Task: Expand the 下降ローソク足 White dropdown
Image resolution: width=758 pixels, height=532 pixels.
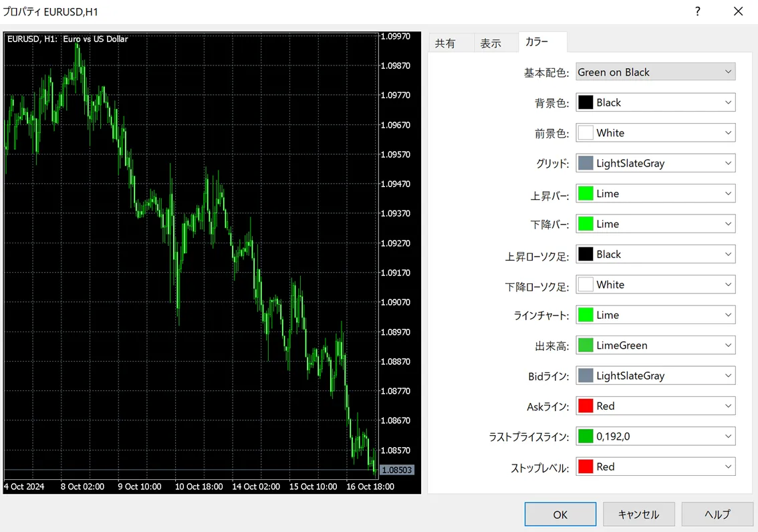Action: pos(655,285)
